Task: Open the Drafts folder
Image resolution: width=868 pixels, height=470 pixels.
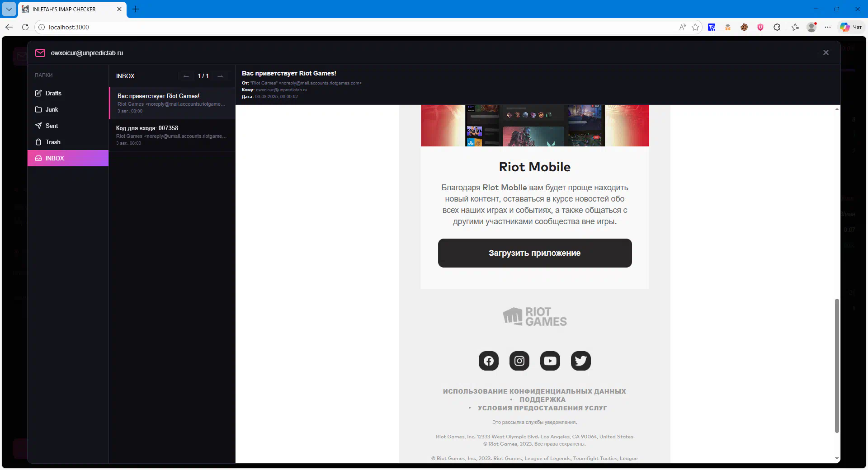Action: (x=53, y=93)
